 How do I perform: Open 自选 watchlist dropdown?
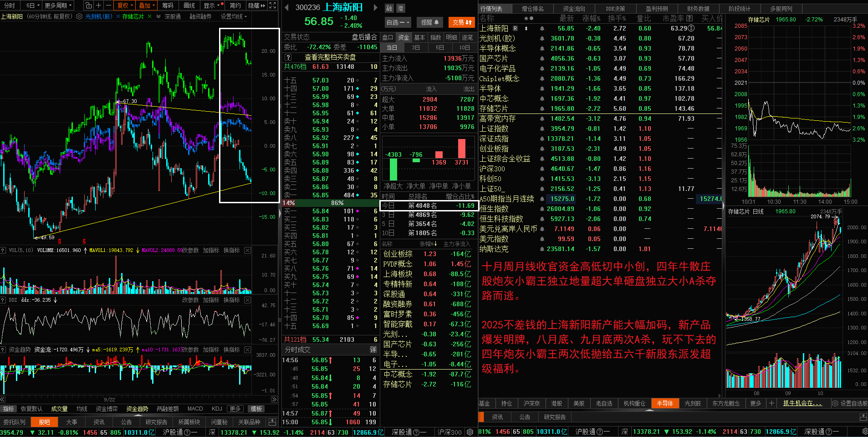coord(398,22)
